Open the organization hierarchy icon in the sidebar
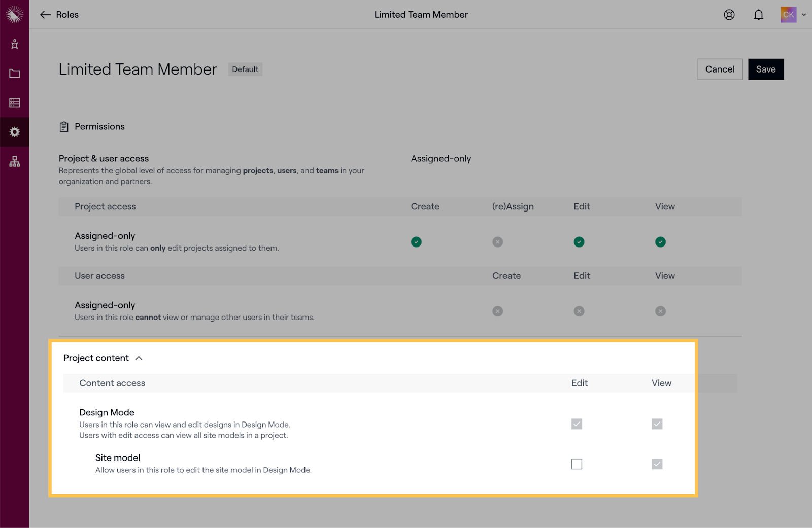 click(x=15, y=161)
